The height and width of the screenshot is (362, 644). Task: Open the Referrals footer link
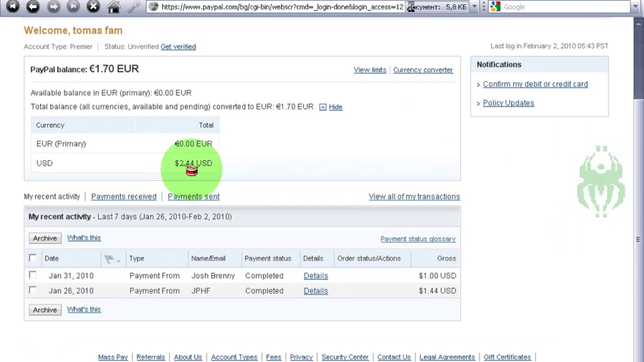pos(151,357)
